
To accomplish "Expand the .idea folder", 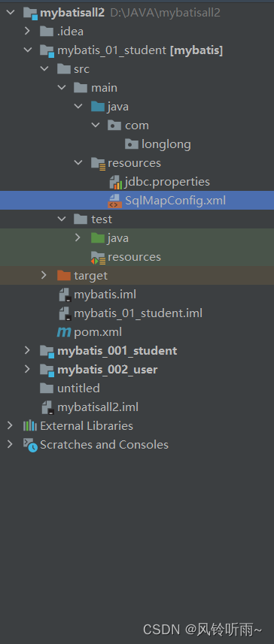I will click(x=27, y=31).
